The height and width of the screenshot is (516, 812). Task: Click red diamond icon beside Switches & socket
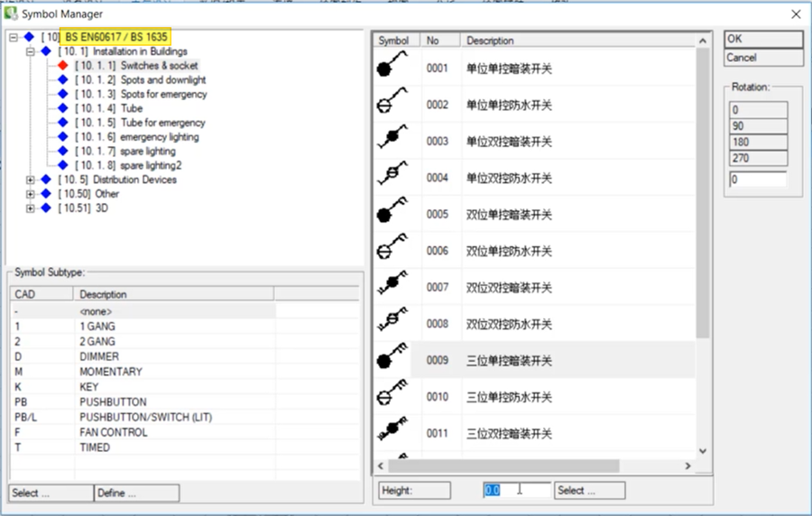coord(62,65)
